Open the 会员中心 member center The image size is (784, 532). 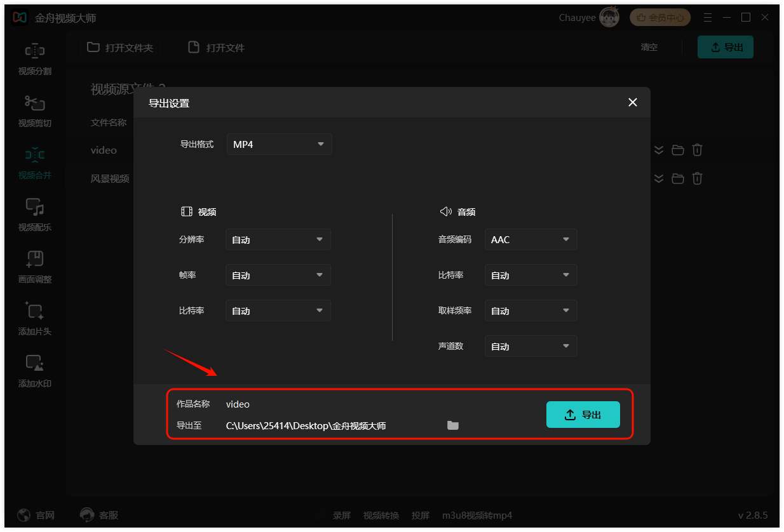point(660,18)
